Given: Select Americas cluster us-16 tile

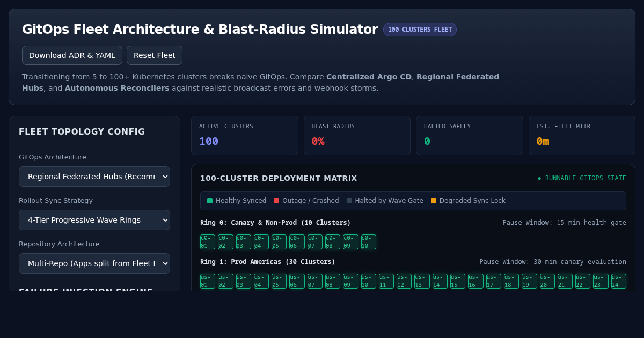Looking at the screenshot, I should point(475,281).
